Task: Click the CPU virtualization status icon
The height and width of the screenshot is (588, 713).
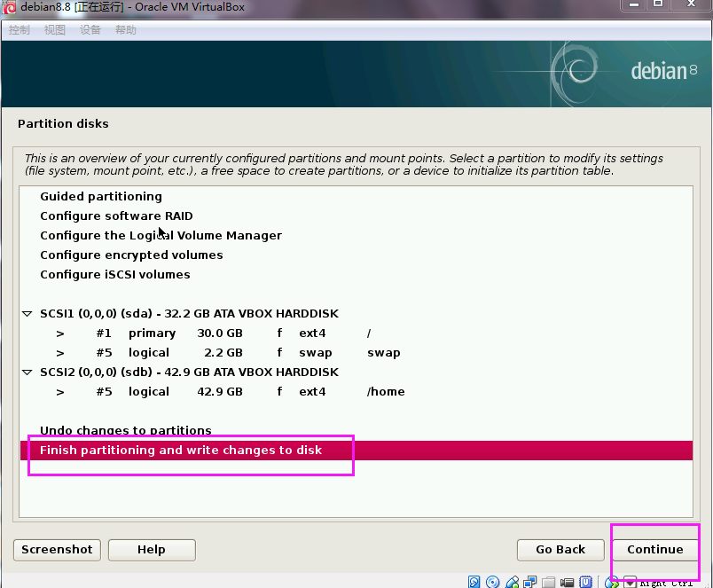Action: coord(586,583)
